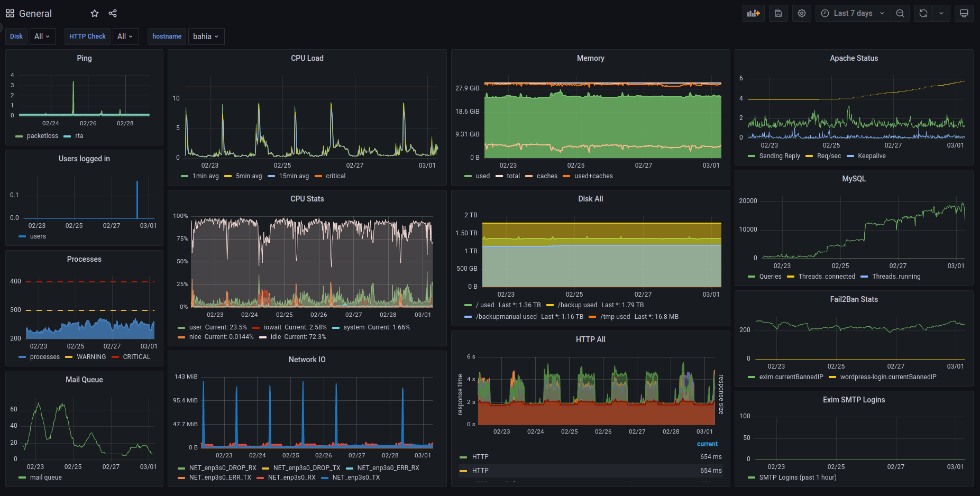Refresh the dashboard
Viewport: 980px width, 496px height.
point(923,13)
